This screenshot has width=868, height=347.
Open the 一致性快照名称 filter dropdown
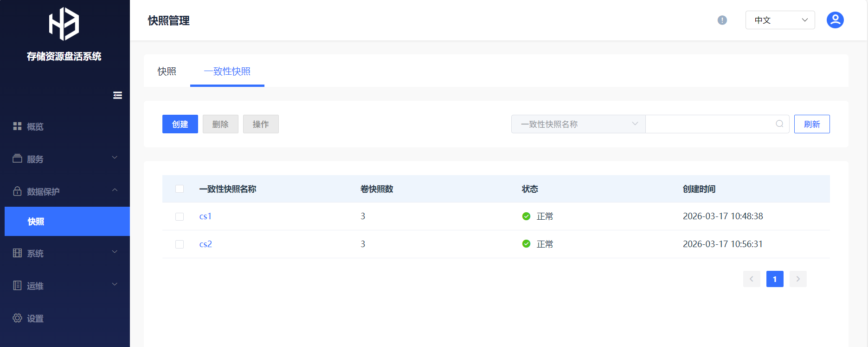click(578, 124)
